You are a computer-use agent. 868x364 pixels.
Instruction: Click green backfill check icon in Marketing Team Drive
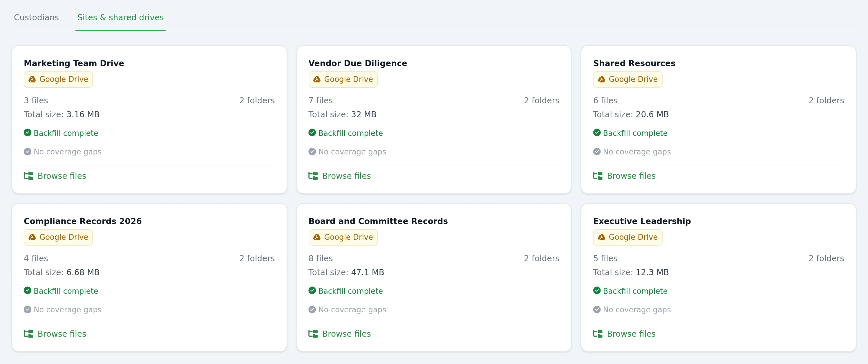[x=28, y=133]
